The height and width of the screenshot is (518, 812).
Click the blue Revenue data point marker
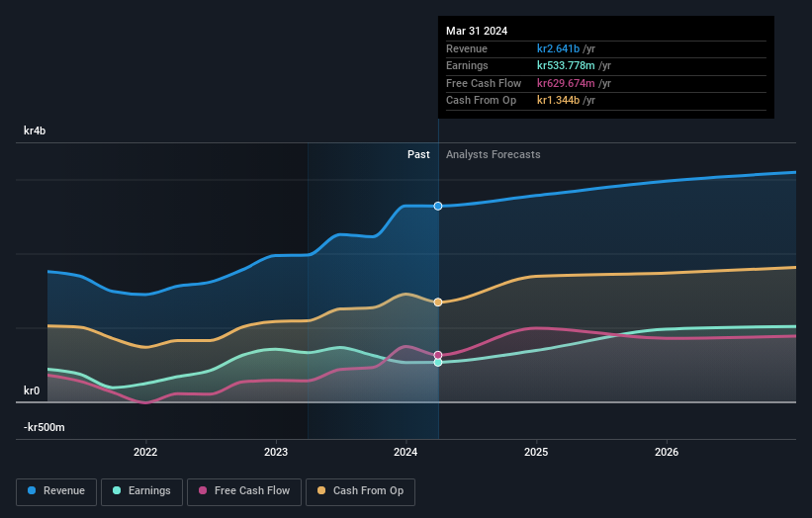(x=438, y=206)
